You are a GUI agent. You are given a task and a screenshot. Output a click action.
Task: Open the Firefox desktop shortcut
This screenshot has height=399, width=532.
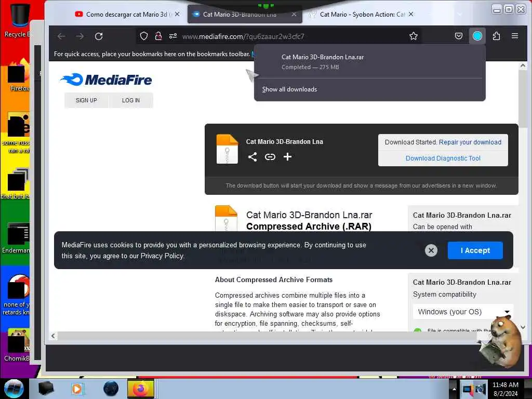19,75
